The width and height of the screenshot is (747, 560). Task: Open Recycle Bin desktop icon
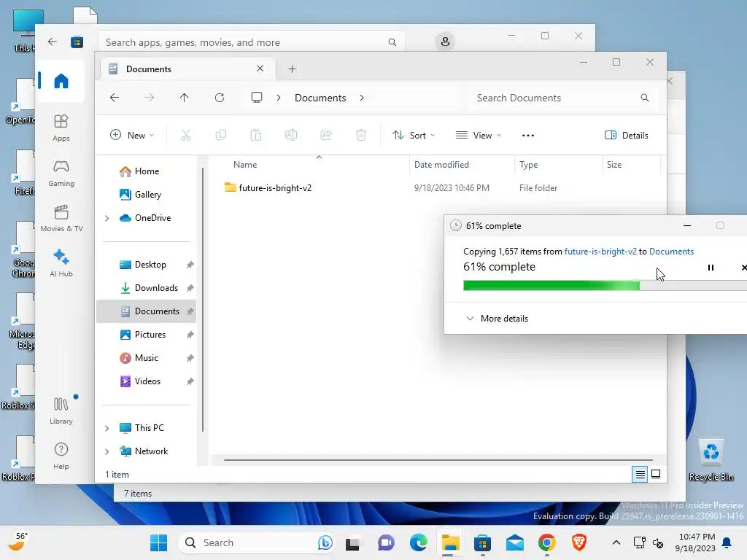tap(711, 460)
